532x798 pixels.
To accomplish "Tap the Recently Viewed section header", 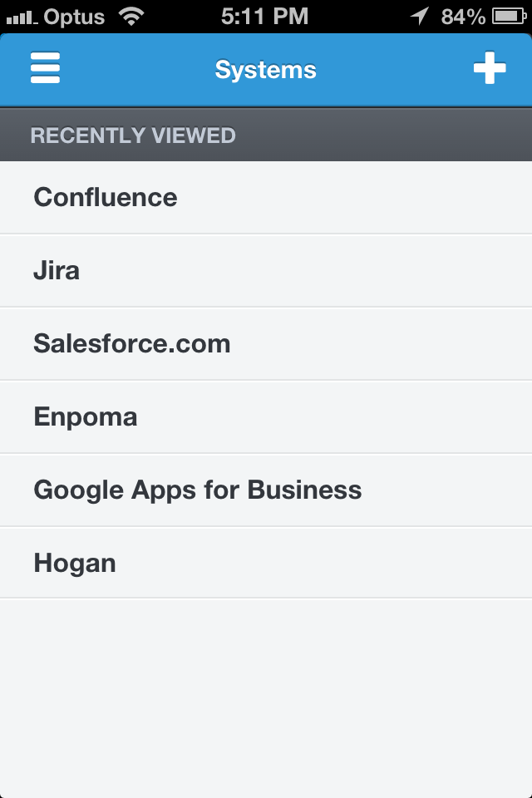I will click(x=133, y=135).
